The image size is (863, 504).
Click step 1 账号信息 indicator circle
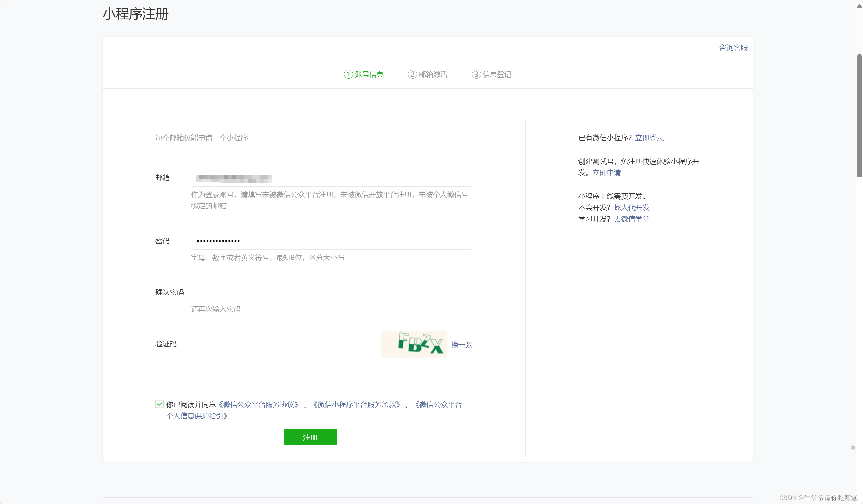[x=348, y=74]
